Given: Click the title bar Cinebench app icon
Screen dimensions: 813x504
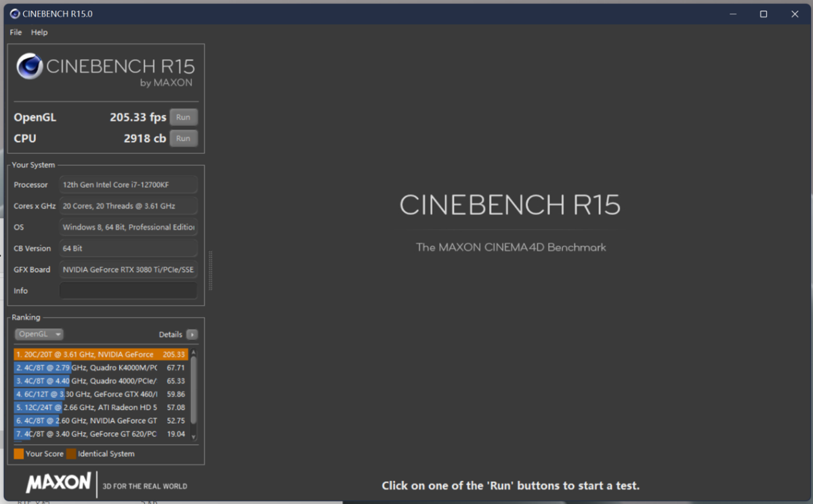Looking at the screenshot, I should tap(15, 14).
